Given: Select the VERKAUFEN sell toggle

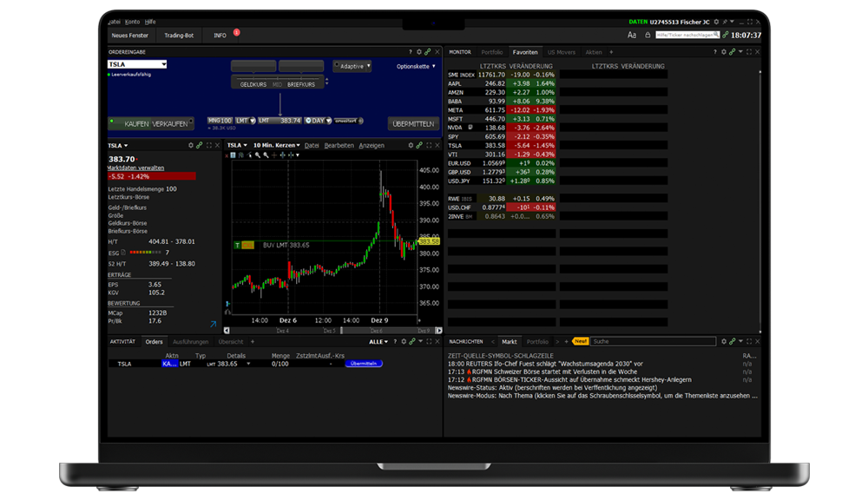Looking at the screenshot, I should (170, 124).
